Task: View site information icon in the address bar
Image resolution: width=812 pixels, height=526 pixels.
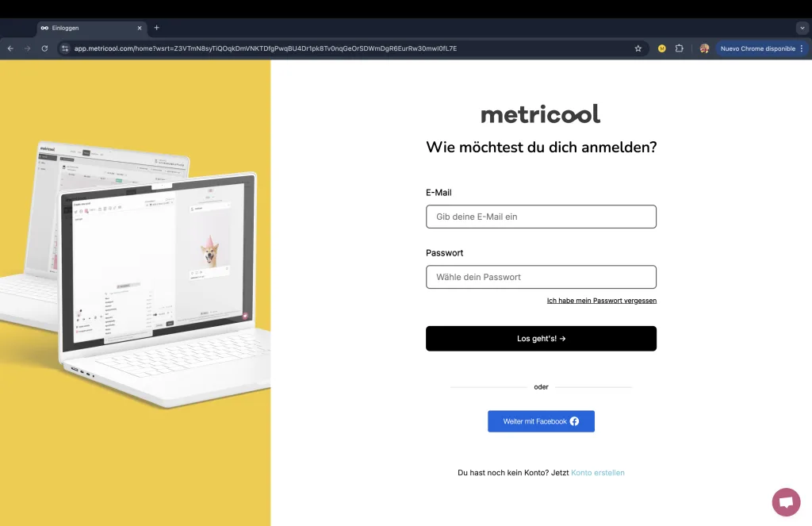Action: click(x=65, y=48)
